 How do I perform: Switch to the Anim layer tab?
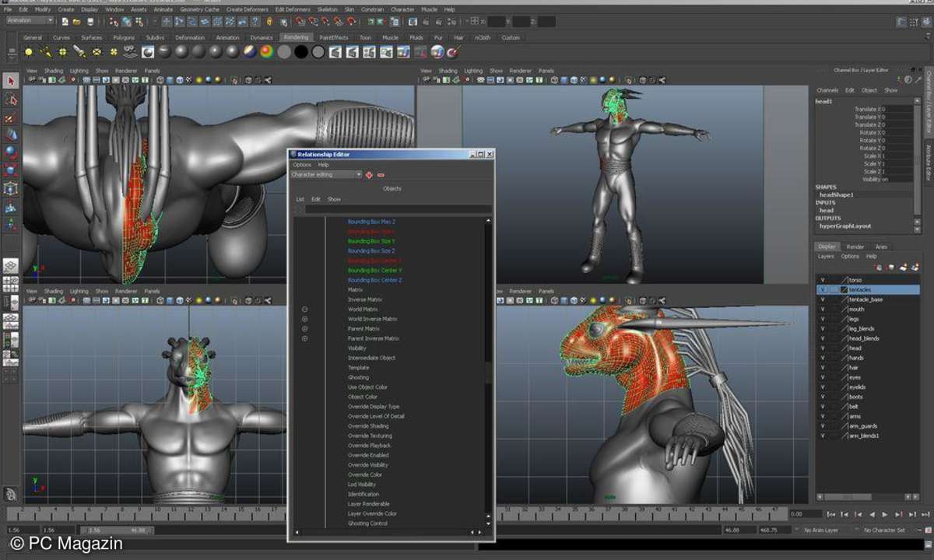pos(881,247)
